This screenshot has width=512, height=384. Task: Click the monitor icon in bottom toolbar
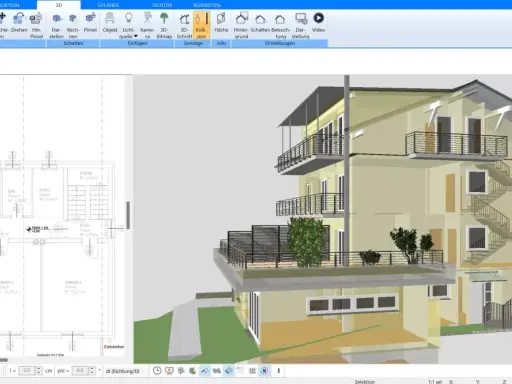tap(169, 371)
